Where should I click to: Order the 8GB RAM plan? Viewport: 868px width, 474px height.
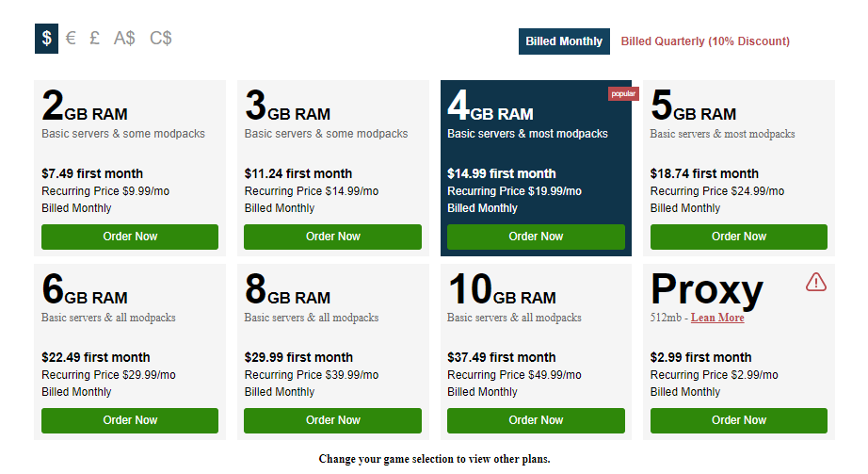coord(333,420)
